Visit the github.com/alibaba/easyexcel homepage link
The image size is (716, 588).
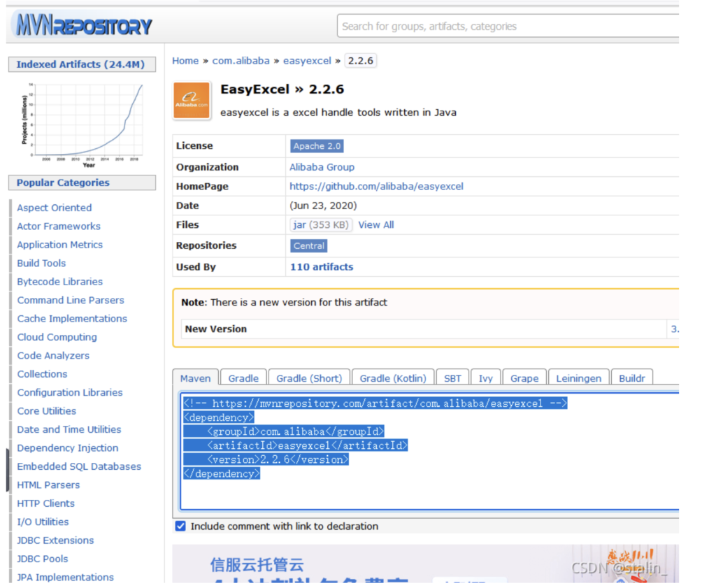pyautogui.click(x=376, y=186)
